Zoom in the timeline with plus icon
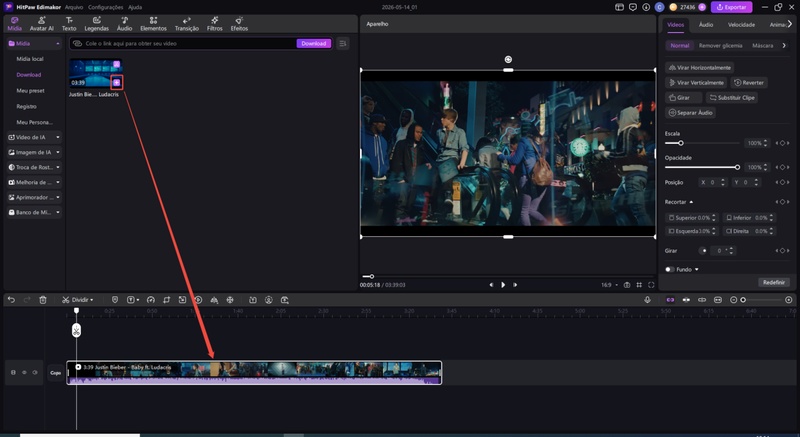800x437 pixels. click(x=789, y=300)
